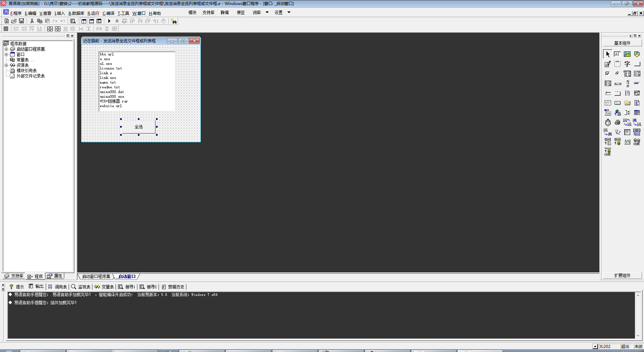
Task: Switch to the 启动窗口程序集 tab
Action: point(96,276)
